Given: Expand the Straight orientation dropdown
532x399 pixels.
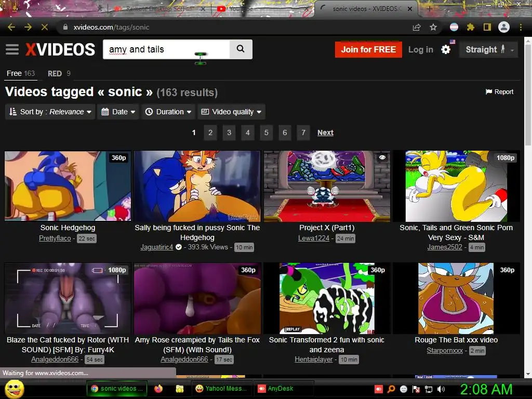Looking at the screenshot, I should [489, 49].
